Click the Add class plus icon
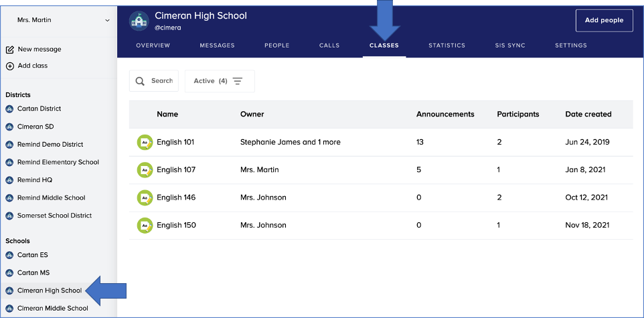The width and height of the screenshot is (644, 318). [10, 66]
